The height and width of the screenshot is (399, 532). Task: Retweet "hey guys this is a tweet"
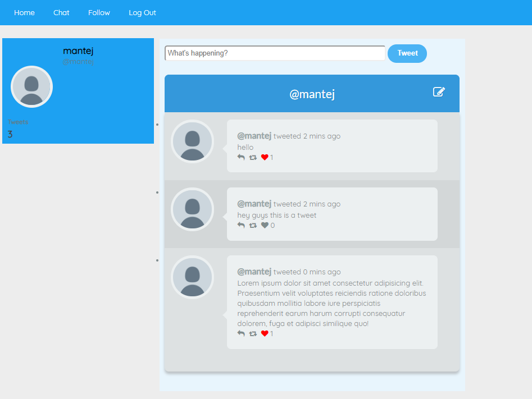click(253, 226)
